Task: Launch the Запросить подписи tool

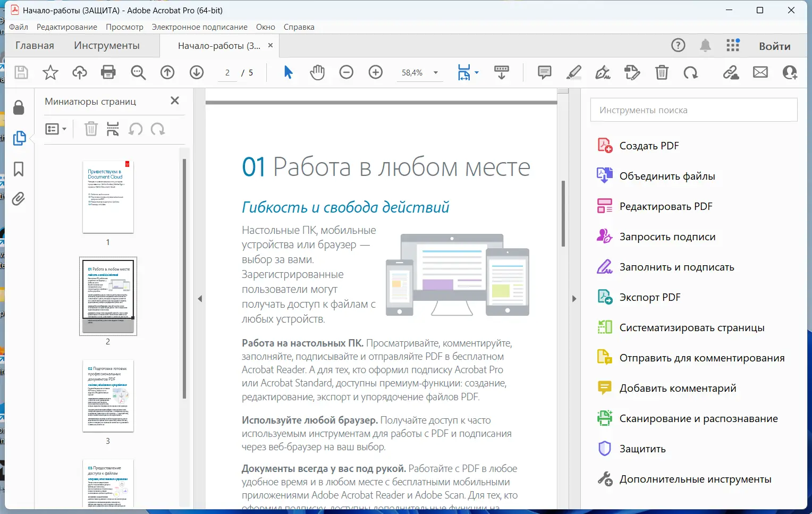Action: click(x=656, y=237)
